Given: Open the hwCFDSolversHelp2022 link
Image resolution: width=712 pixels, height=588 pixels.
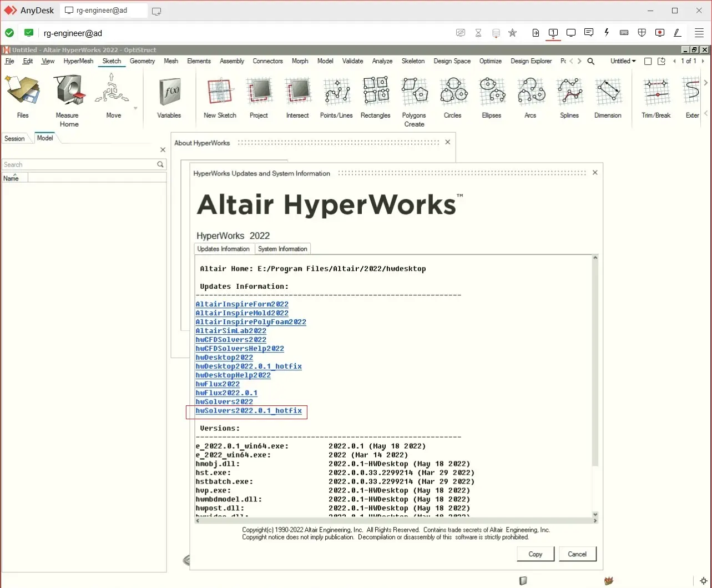Looking at the screenshot, I should 240,349.
